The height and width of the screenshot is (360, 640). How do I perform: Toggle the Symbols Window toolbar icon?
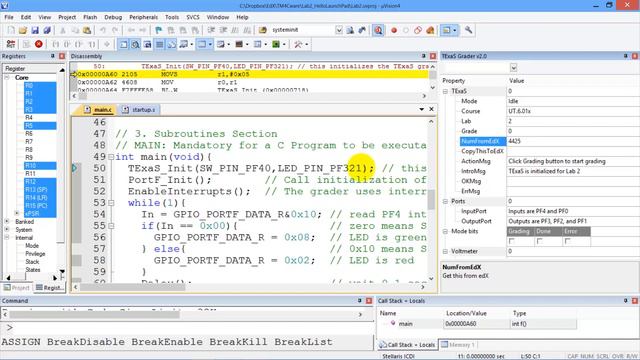point(147,44)
